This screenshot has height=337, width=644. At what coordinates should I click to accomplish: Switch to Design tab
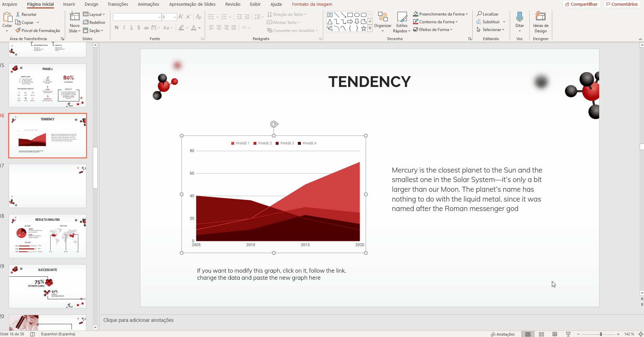[91, 4]
